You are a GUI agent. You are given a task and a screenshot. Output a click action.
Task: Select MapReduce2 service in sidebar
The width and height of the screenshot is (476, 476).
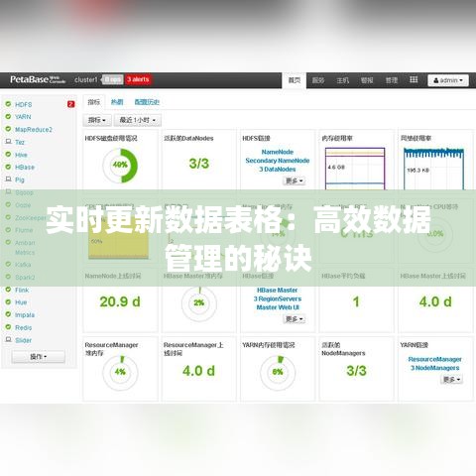pos(34,129)
